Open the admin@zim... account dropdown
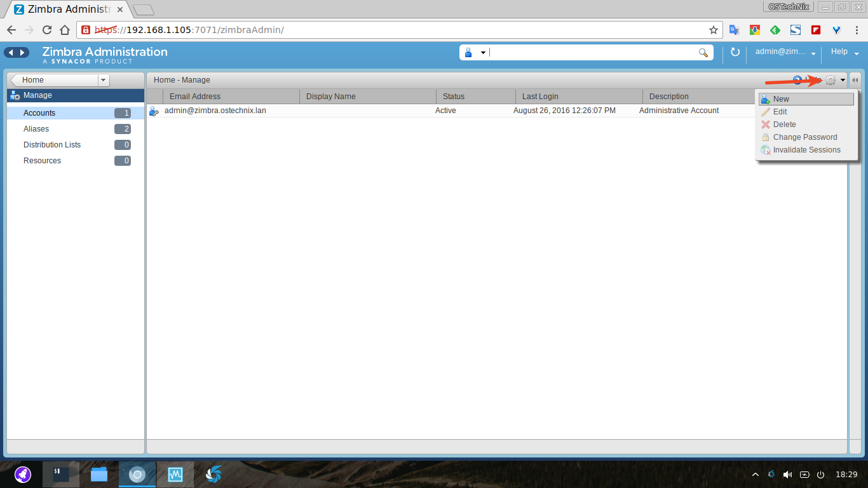The width and height of the screenshot is (868, 488). [785, 52]
